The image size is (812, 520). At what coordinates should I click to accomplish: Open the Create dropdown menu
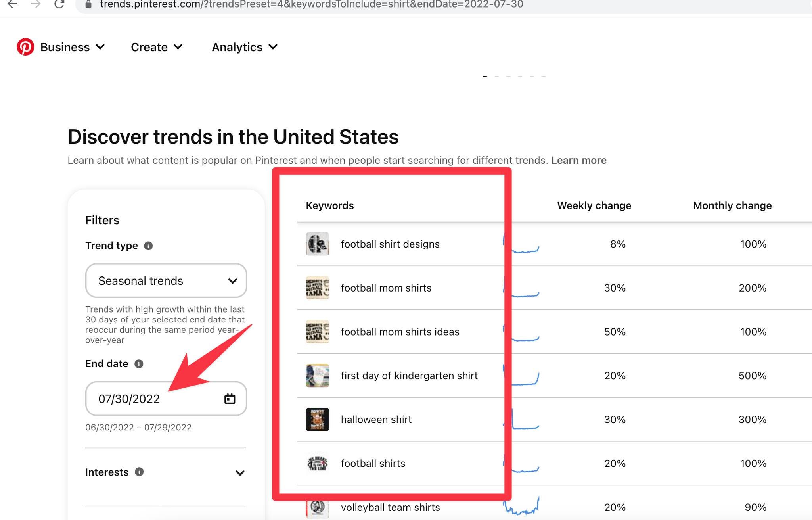tap(157, 47)
